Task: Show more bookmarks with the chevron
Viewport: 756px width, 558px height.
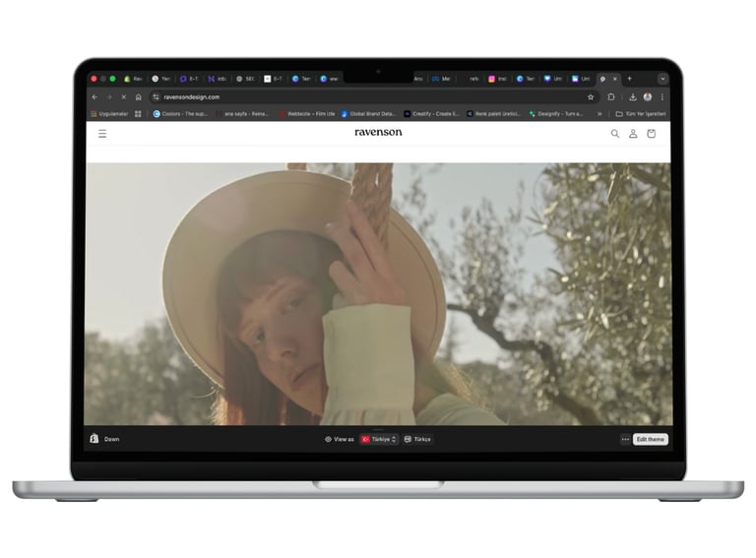Action: click(599, 114)
